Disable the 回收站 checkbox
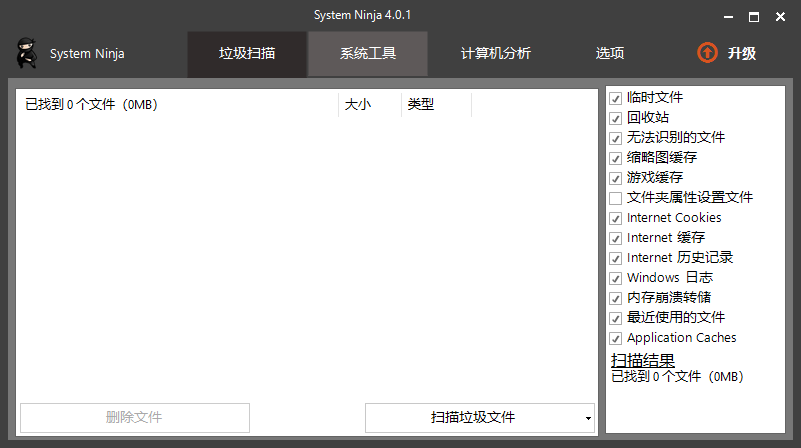 [616, 118]
